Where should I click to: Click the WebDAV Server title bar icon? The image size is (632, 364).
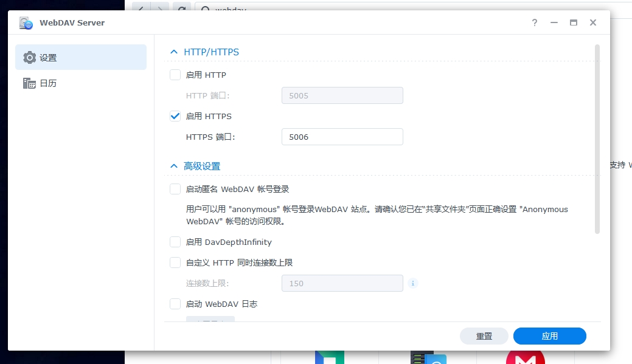pos(25,22)
